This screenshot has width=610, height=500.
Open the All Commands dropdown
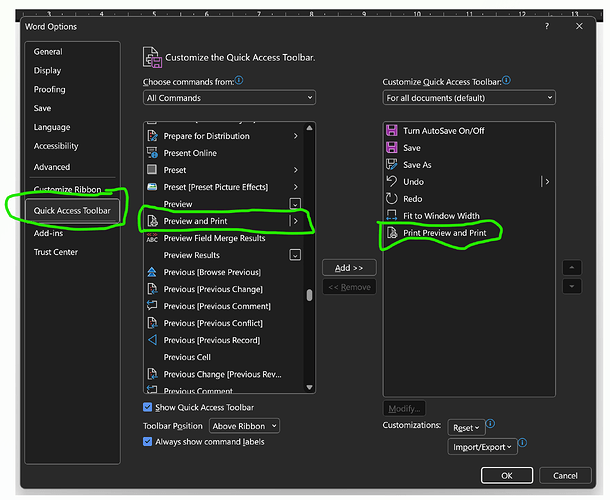229,98
